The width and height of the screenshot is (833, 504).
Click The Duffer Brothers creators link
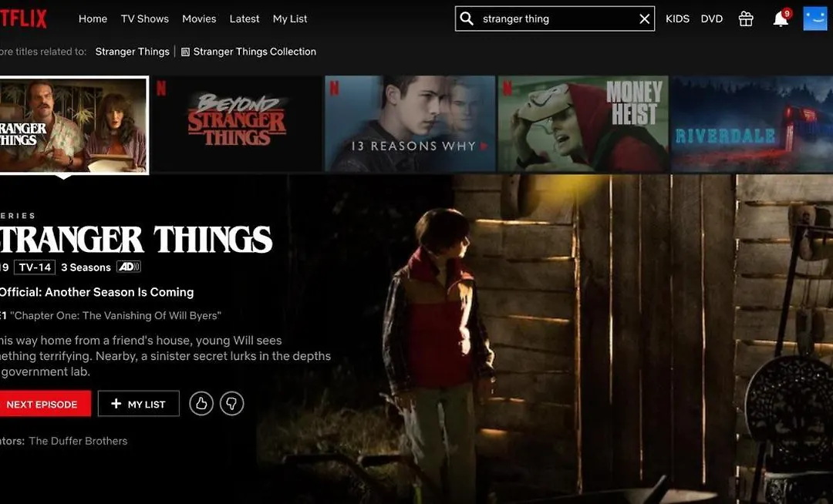[x=78, y=441]
